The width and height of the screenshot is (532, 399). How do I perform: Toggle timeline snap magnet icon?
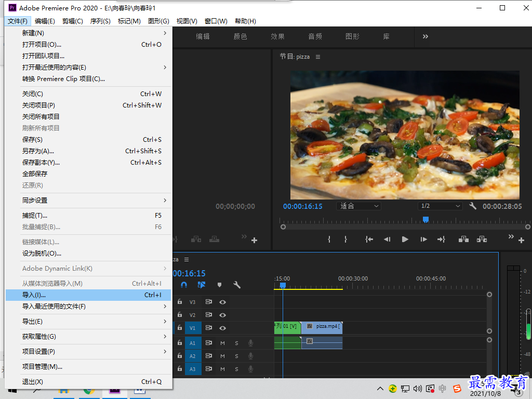click(x=184, y=285)
